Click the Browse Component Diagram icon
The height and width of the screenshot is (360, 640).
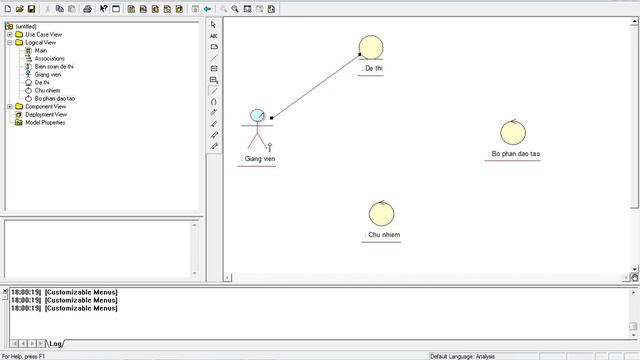pos(155,9)
